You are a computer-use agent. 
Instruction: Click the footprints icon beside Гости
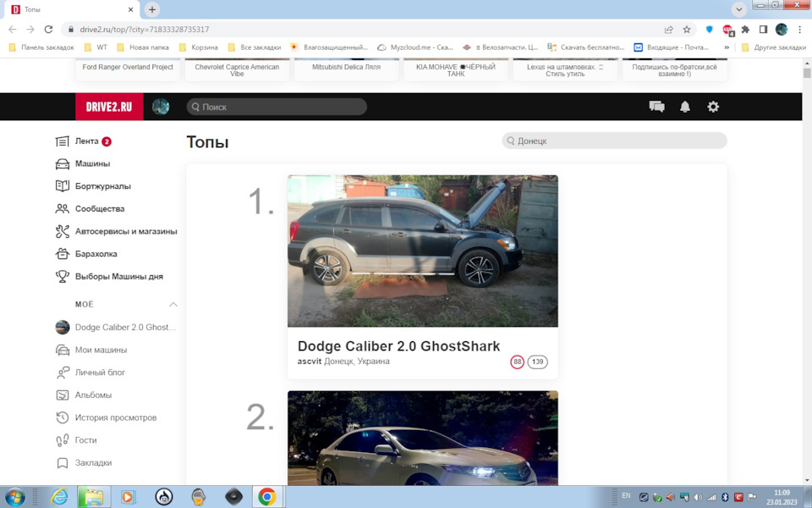[62, 440]
